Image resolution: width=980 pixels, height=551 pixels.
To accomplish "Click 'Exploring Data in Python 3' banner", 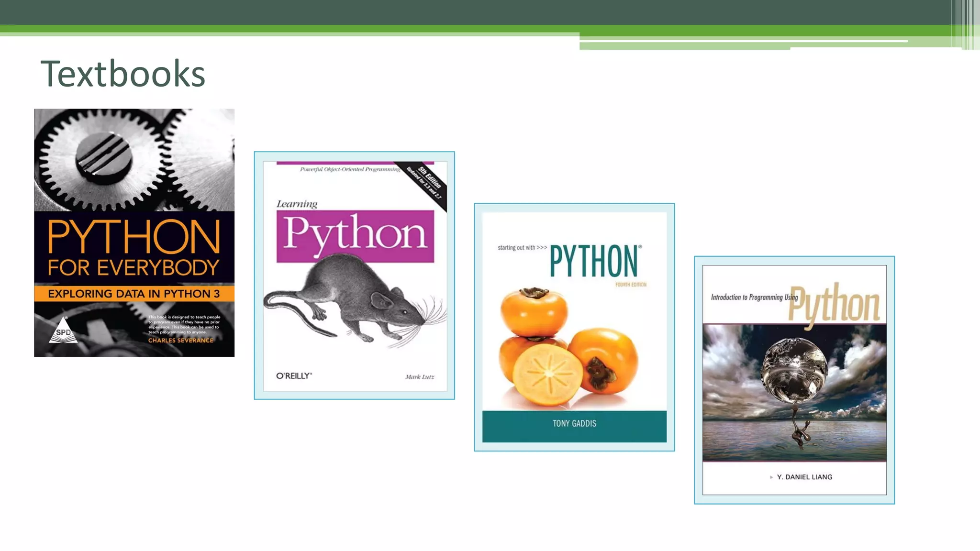I will 134,294.
